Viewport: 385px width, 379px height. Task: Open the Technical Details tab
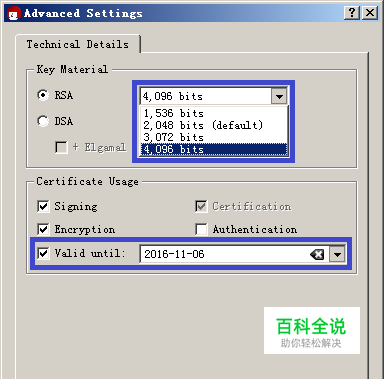pyautogui.click(x=78, y=44)
